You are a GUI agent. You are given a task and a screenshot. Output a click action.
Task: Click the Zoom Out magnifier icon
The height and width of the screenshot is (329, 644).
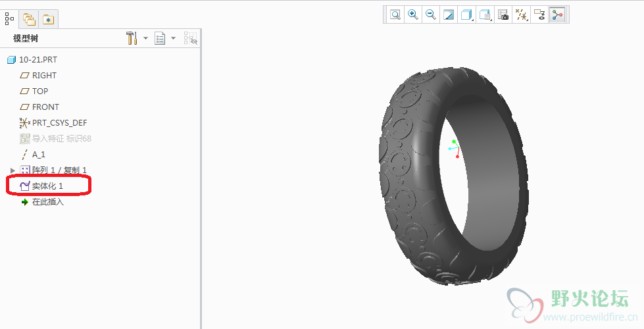point(430,14)
